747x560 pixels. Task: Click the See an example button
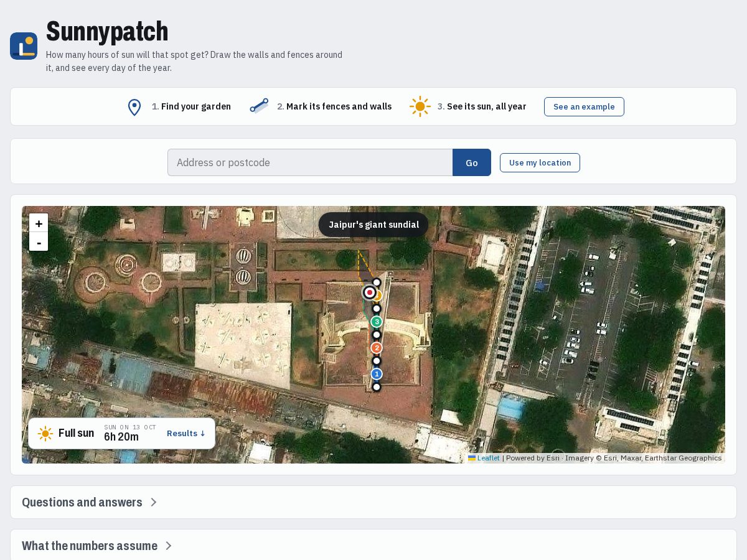(584, 106)
